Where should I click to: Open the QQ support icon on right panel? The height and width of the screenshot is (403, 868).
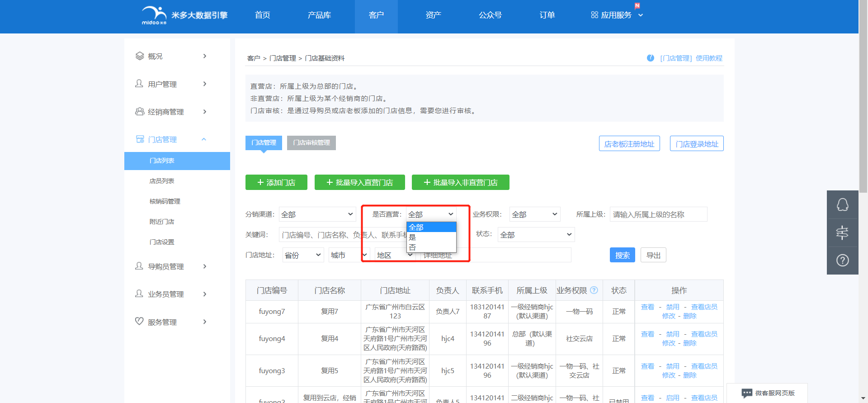coord(843,204)
